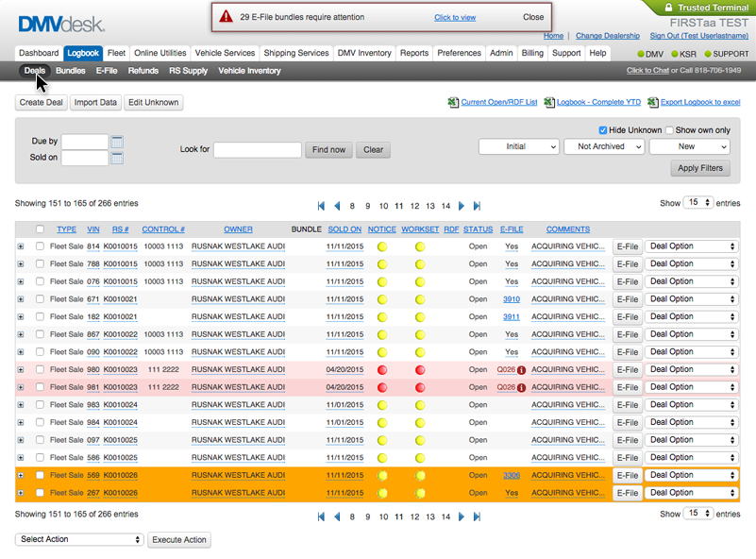
Task: Open the Bundles submenu item
Action: [x=70, y=71]
